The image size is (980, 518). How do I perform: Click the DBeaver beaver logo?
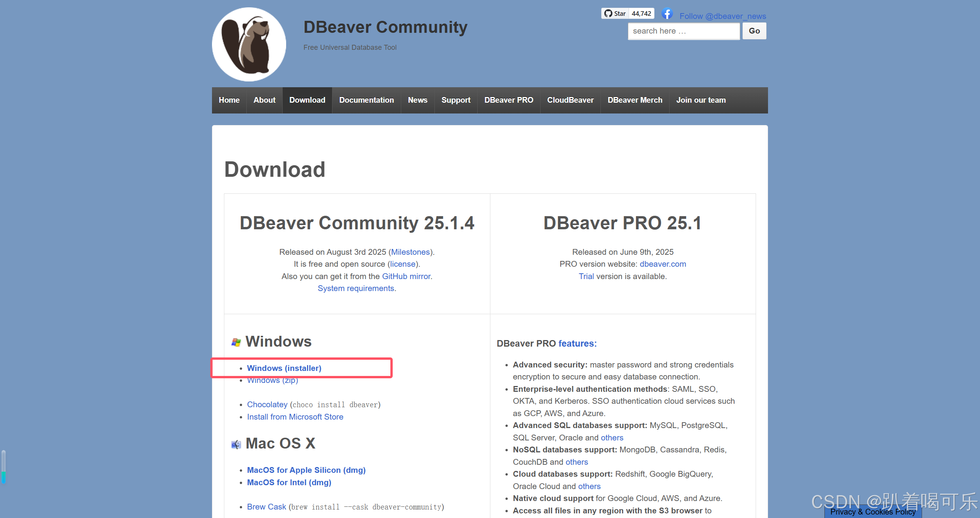pos(249,44)
